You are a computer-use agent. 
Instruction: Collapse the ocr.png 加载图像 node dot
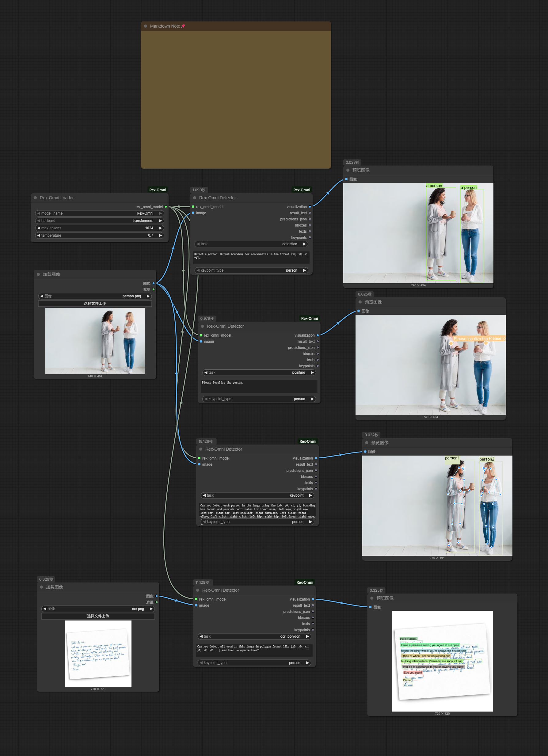(x=41, y=587)
